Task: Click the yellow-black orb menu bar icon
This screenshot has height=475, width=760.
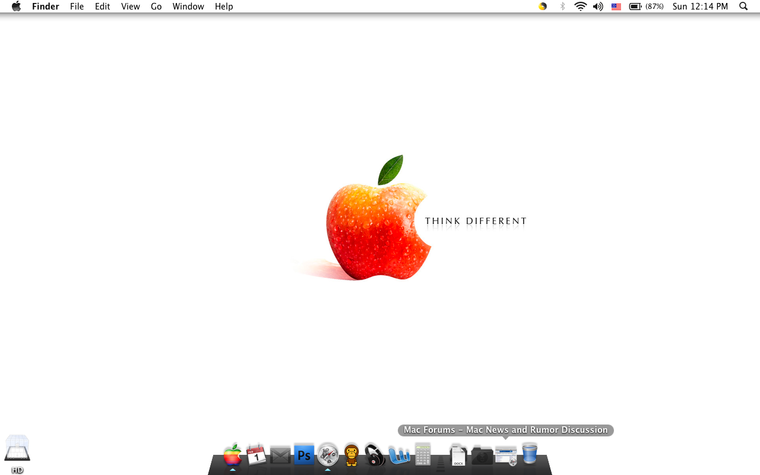Action: click(x=543, y=6)
